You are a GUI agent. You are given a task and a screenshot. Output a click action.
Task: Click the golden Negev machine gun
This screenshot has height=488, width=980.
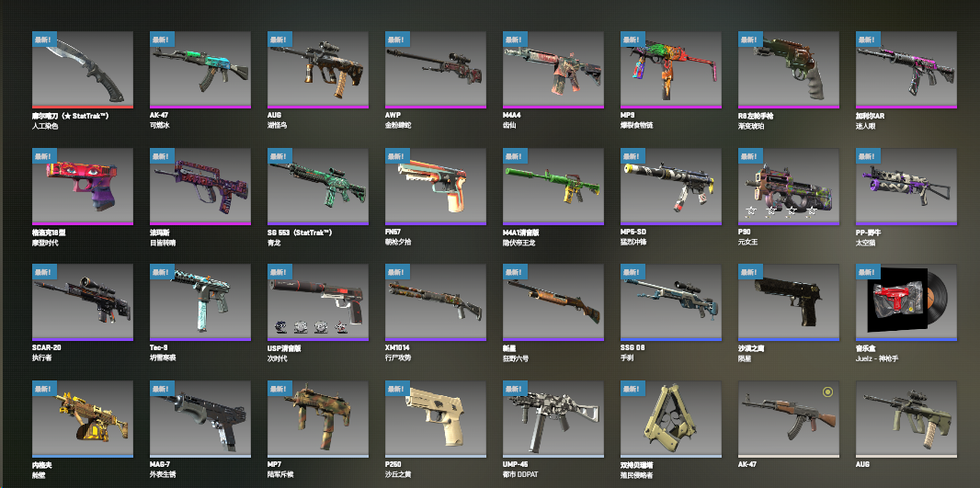(x=83, y=419)
